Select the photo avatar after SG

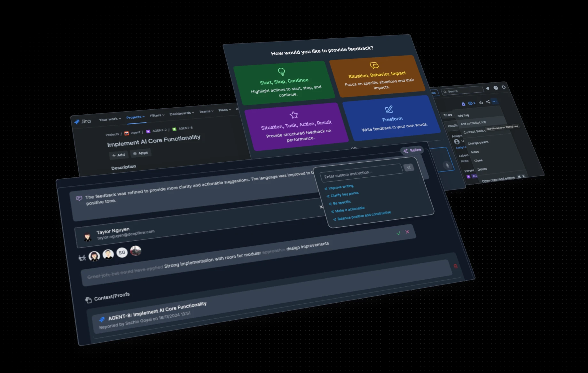[x=136, y=251]
